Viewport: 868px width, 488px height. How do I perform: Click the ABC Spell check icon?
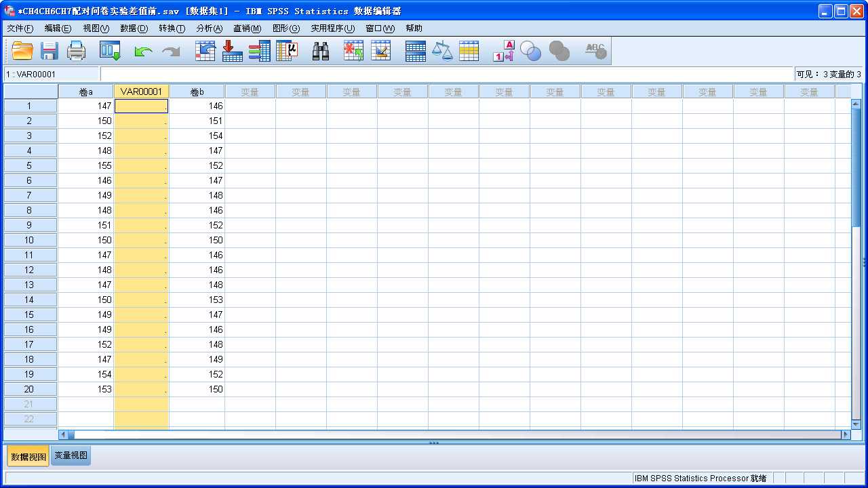[x=595, y=51]
